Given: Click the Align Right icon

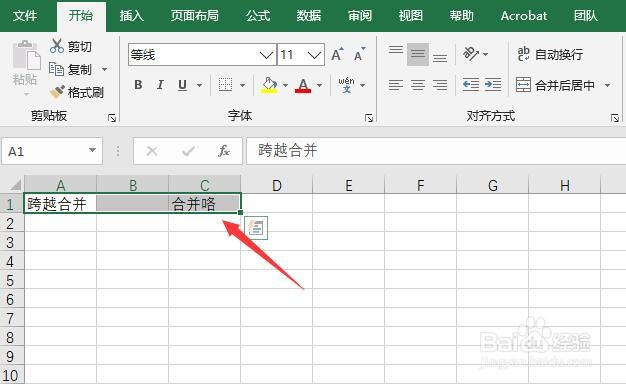Looking at the screenshot, I should click(440, 85).
